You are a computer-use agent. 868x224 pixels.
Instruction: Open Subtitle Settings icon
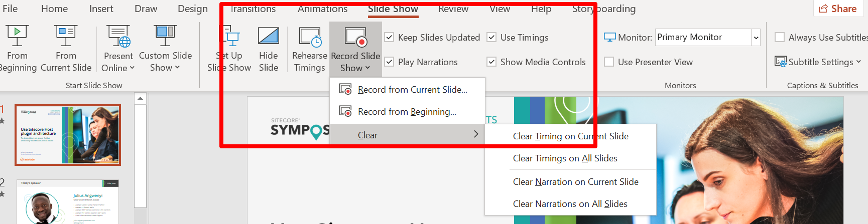pyautogui.click(x=781, y=62)
